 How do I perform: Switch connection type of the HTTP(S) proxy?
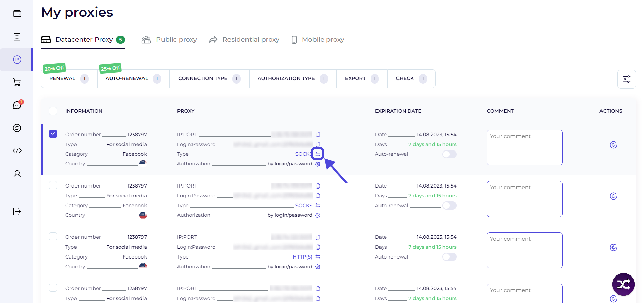click(318, 257)
